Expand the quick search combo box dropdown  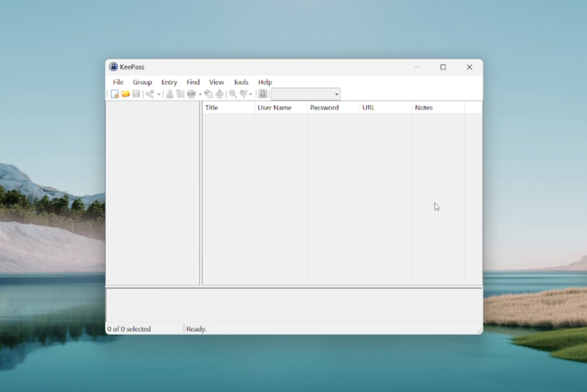click(x=337, y=94)
